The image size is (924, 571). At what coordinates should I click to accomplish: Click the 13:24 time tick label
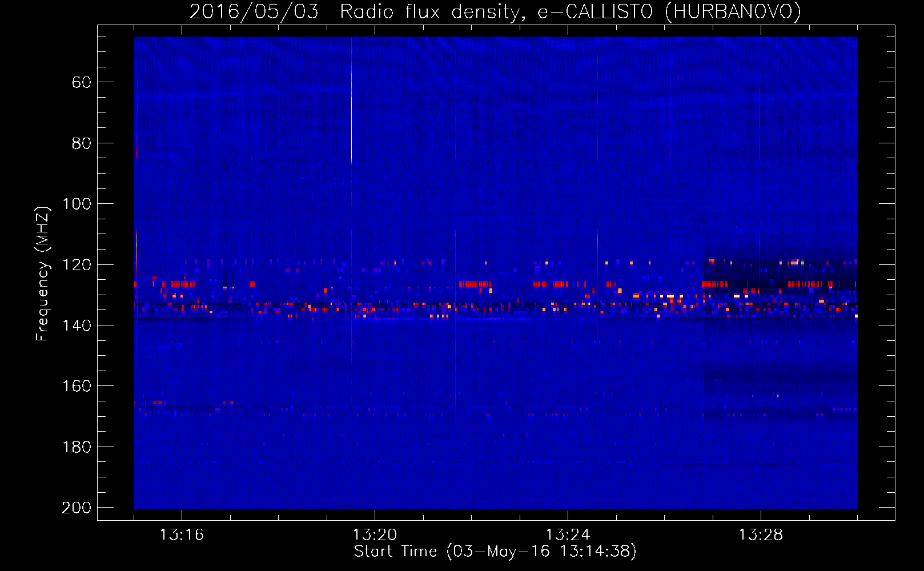click(x=568, y=534)
